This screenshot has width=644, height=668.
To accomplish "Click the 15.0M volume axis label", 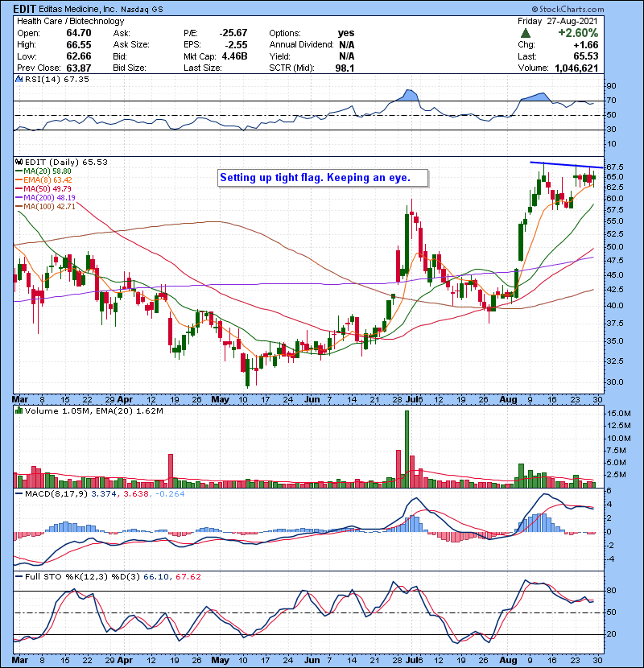I will click(x=619, y=413).
